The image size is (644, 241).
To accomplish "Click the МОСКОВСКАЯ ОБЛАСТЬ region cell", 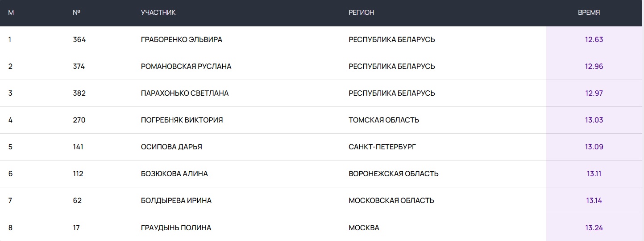I will click(391, 200).
